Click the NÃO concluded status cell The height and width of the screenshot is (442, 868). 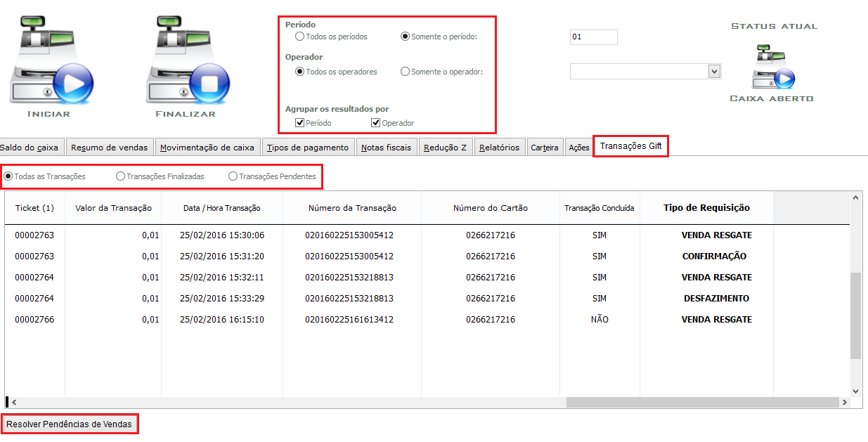tap(600, 320)
